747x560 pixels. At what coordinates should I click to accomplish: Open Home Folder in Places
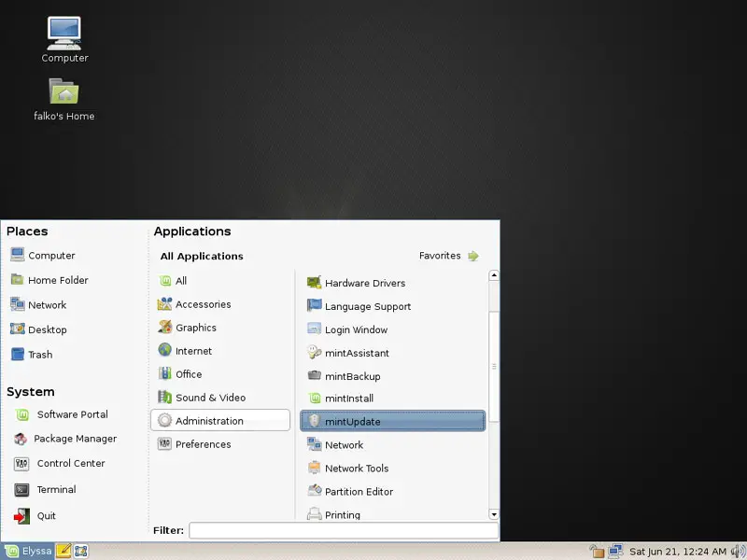tap(49, 280)
